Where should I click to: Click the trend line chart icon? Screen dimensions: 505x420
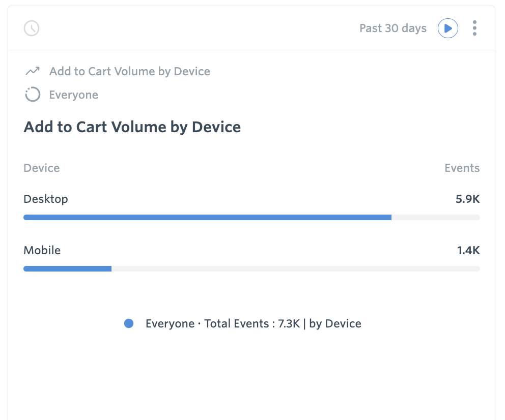tap(32, 71)
